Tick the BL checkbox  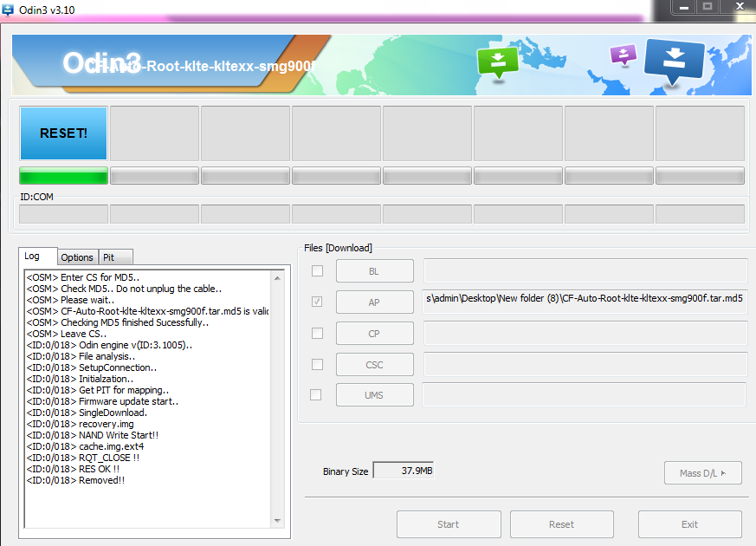pyautogui.click(x=317, y=271)
